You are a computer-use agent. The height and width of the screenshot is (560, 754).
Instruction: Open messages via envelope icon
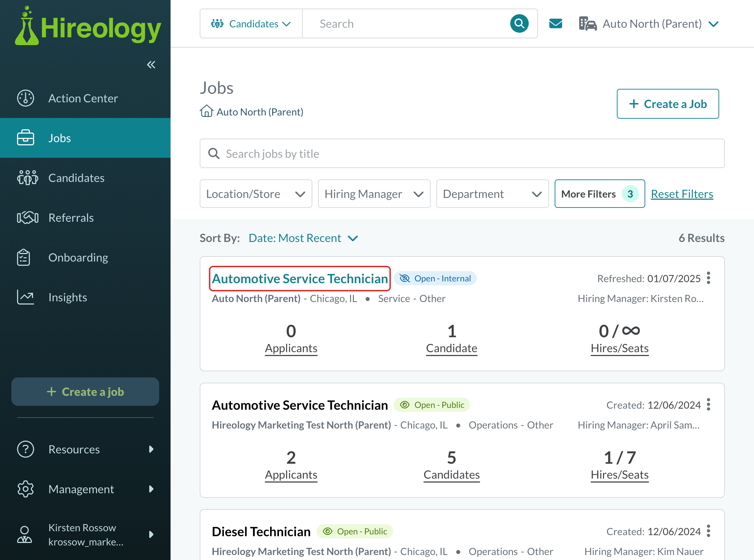(x=556, y=24)
